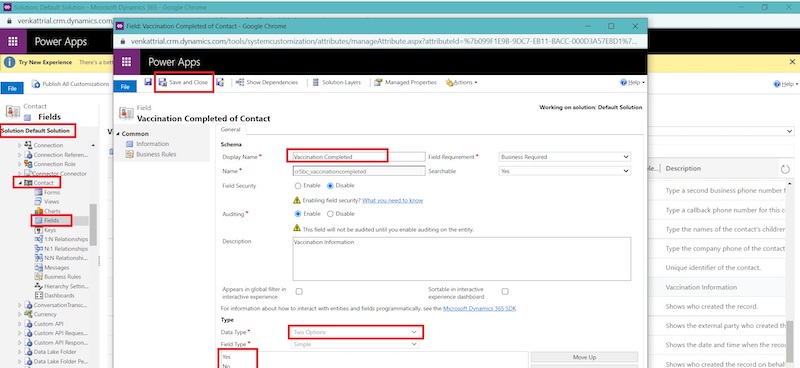Click the Name schema input field
The width and height of the screenshot is (800, 368).
(359, 171)
